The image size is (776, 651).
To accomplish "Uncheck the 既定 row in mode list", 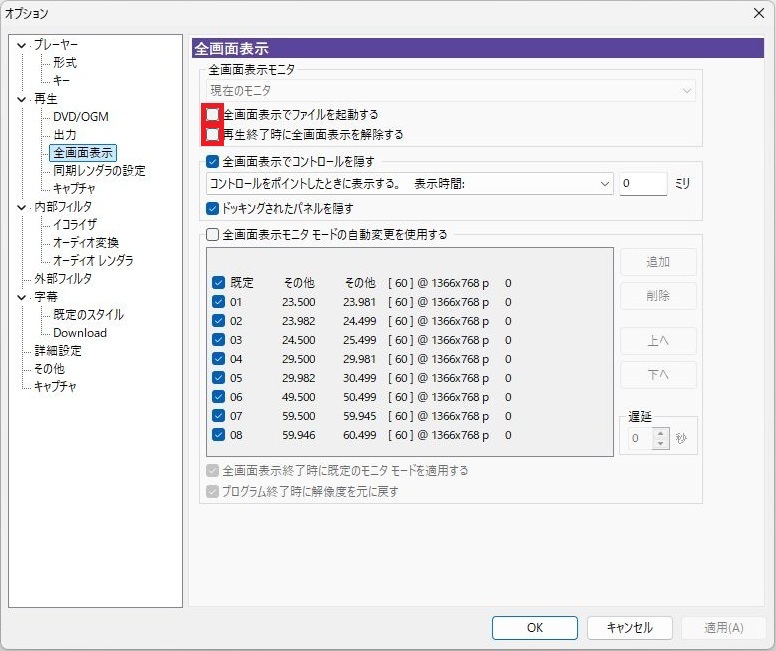I will (x=219, y=283).
